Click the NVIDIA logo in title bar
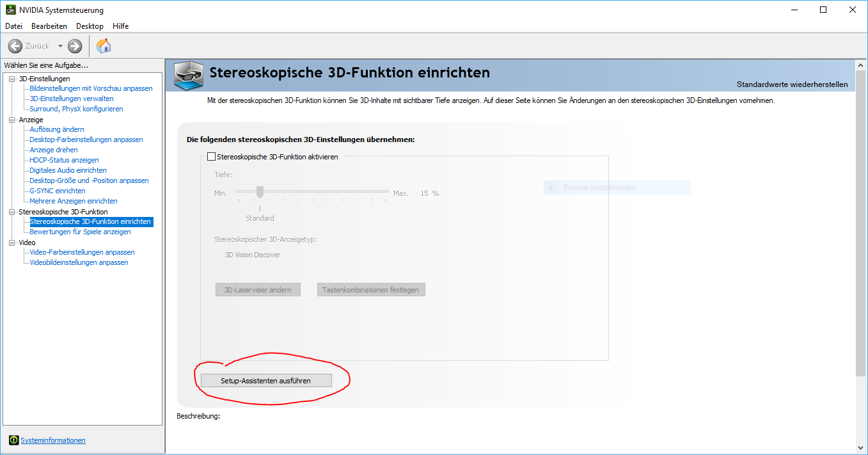 point(12,10)
